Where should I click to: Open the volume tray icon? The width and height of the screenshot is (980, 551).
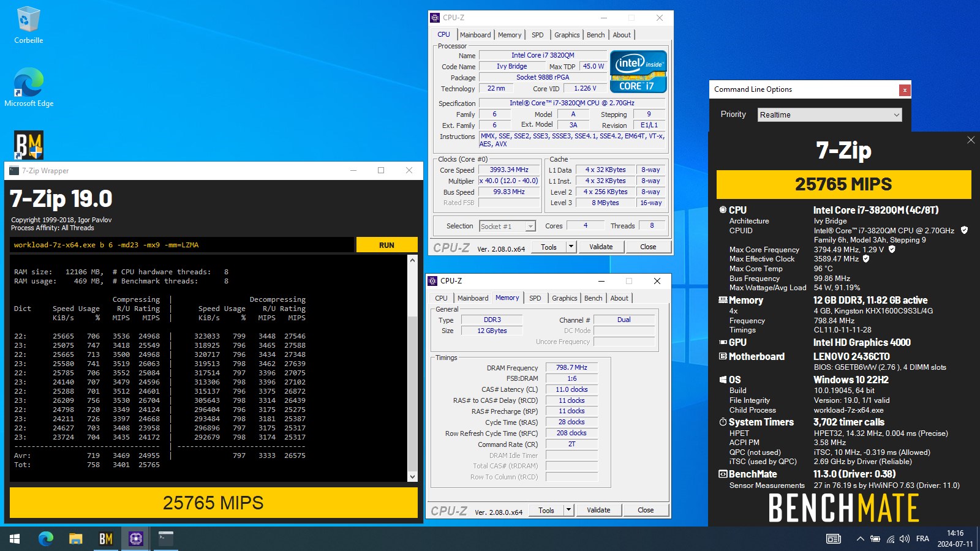905,539
